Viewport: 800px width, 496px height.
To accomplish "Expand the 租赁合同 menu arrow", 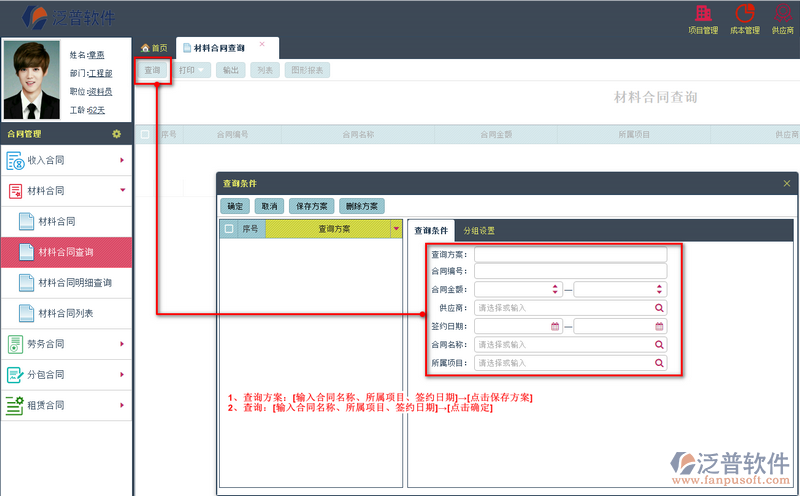I will click(x=122, y=405).
